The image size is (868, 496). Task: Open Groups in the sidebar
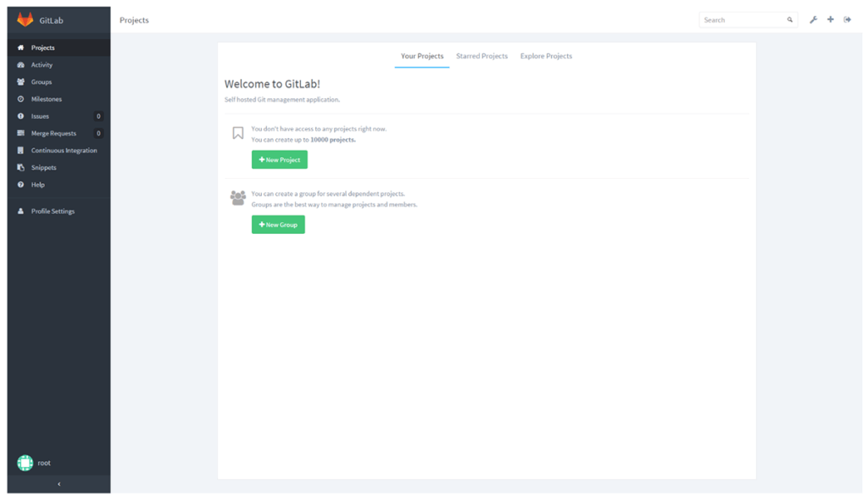click(58, 82)
